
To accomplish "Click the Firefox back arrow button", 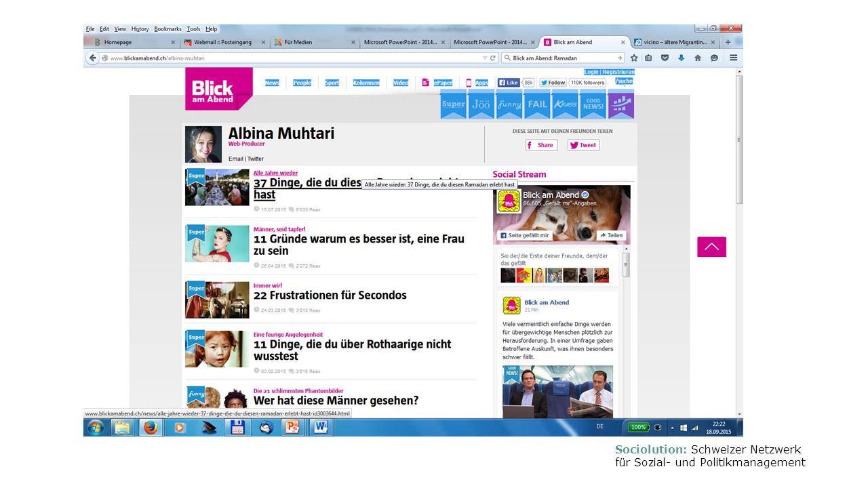I will (x=93, y=58).
